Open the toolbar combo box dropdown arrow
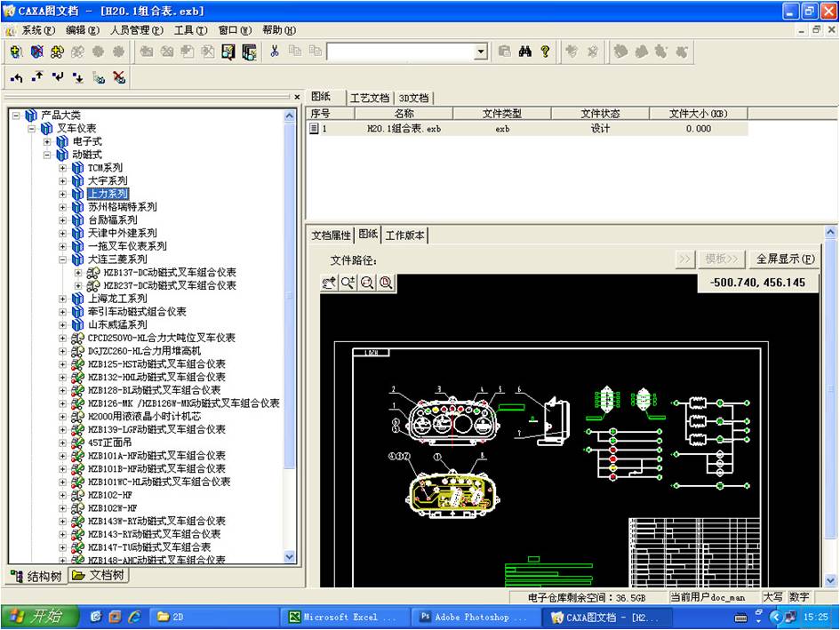 (481, 52)
